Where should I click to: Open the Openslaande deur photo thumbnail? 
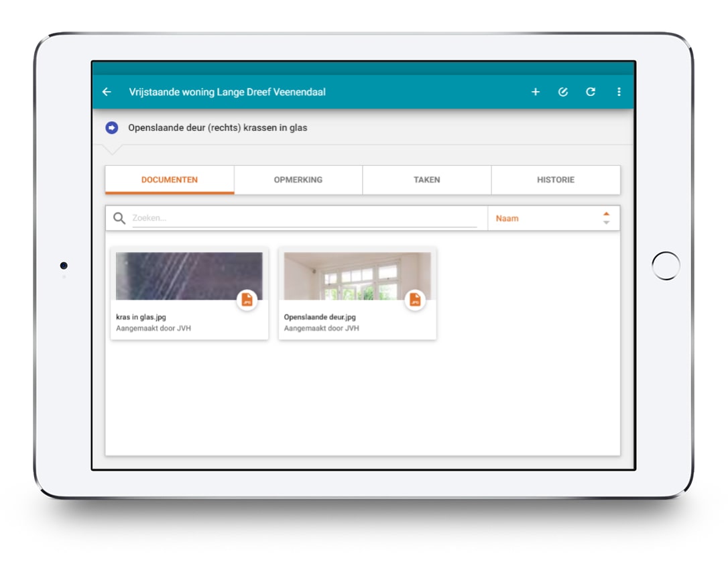click(x=357, y=276)
